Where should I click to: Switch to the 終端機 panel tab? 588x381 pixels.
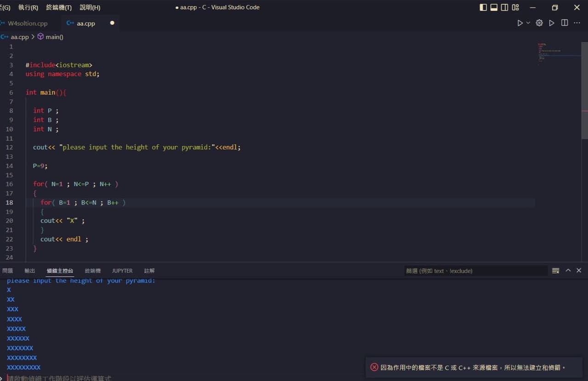point(92,271)
